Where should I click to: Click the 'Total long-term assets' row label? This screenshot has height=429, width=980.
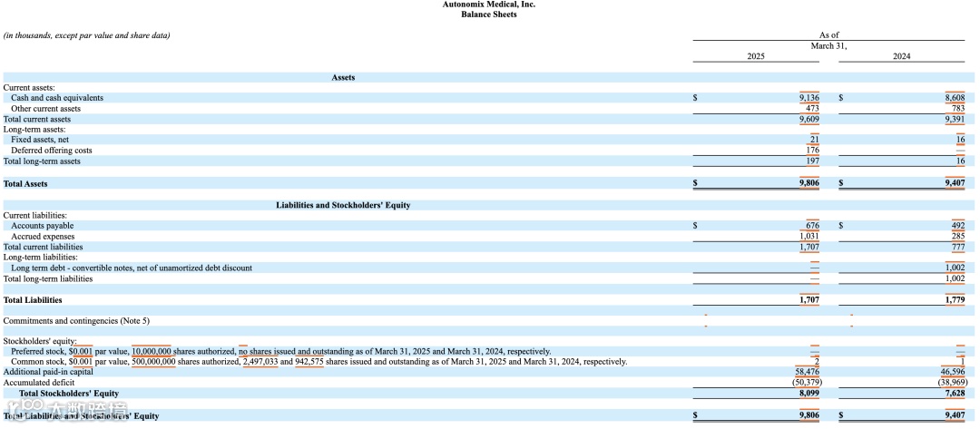[x=42, y=161]
